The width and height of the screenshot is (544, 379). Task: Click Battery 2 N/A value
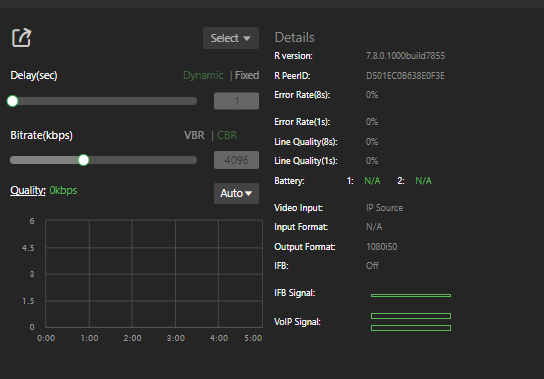(423, 181)
